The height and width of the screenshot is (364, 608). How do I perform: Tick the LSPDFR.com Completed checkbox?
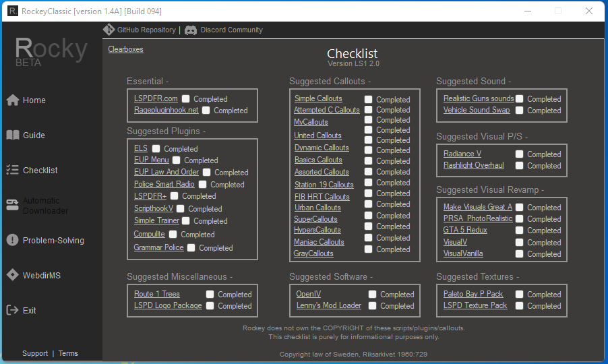[186, 99]
